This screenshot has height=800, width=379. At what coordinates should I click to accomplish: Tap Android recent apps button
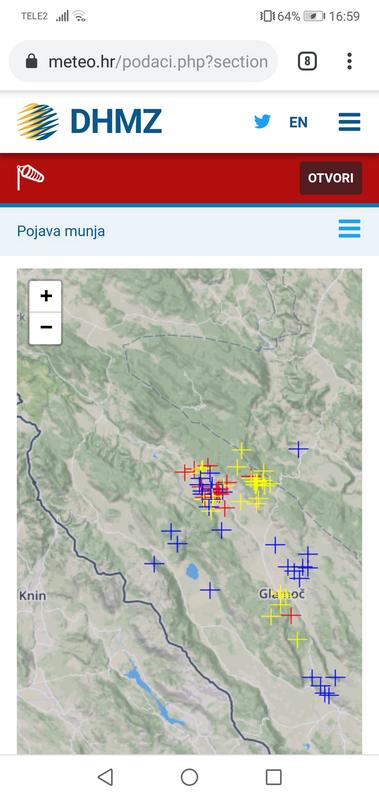tap(273, 777)
